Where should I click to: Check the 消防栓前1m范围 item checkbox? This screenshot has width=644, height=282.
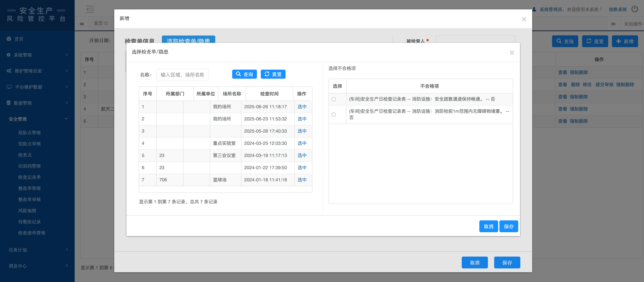click(x=334, y=115)
